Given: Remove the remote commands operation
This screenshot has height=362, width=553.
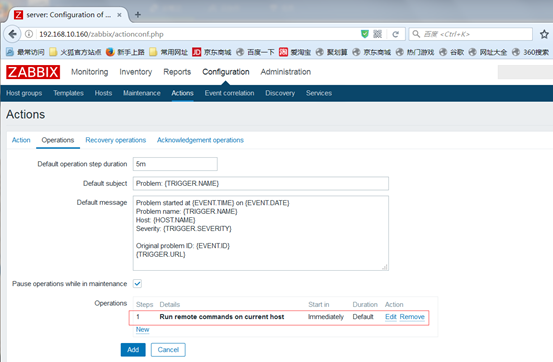Looking at the screenshot, I should pyautogui.click(x=412, y=317).
